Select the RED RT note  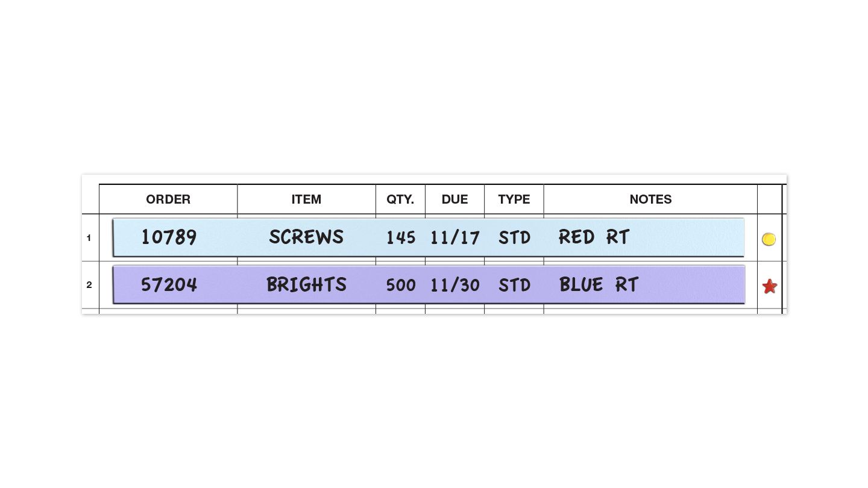tap(594, 237)
